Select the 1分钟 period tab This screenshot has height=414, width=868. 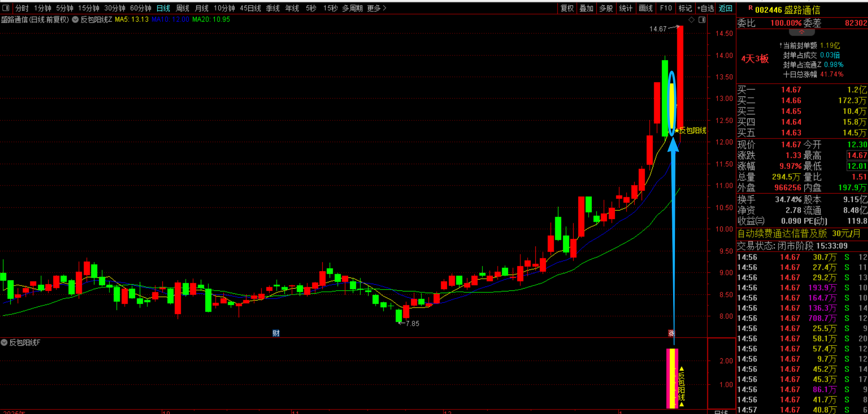pyautogui.click(x=42, y=8)
